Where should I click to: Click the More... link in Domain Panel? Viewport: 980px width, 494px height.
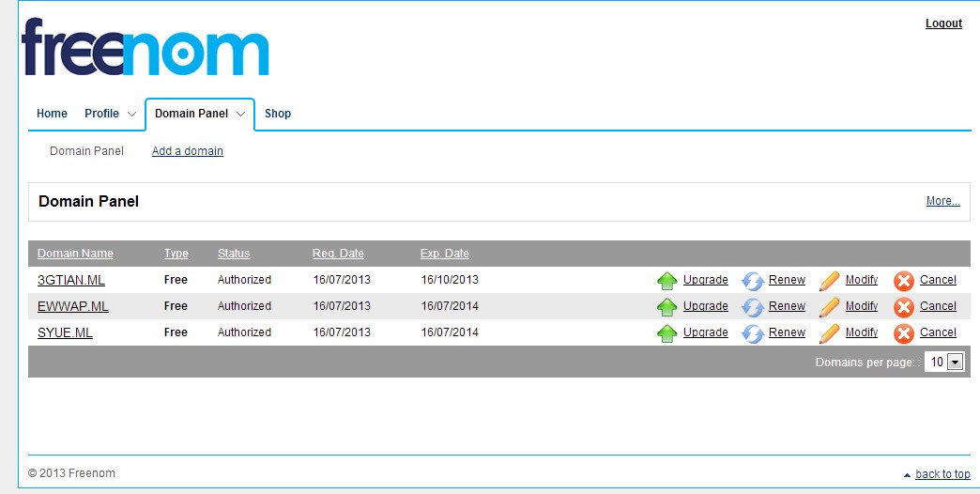pos(942,201)
